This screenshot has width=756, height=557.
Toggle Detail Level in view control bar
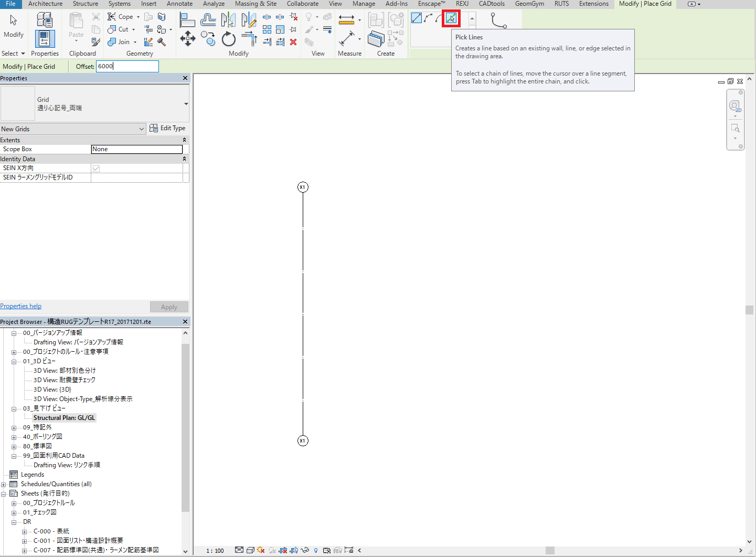click(x=239, y=550)
